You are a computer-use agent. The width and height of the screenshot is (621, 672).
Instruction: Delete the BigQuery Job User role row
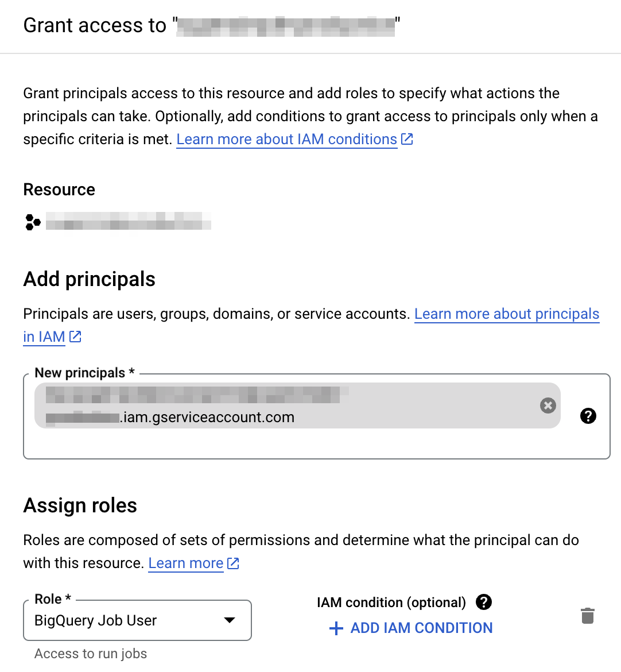click(588, 616)
